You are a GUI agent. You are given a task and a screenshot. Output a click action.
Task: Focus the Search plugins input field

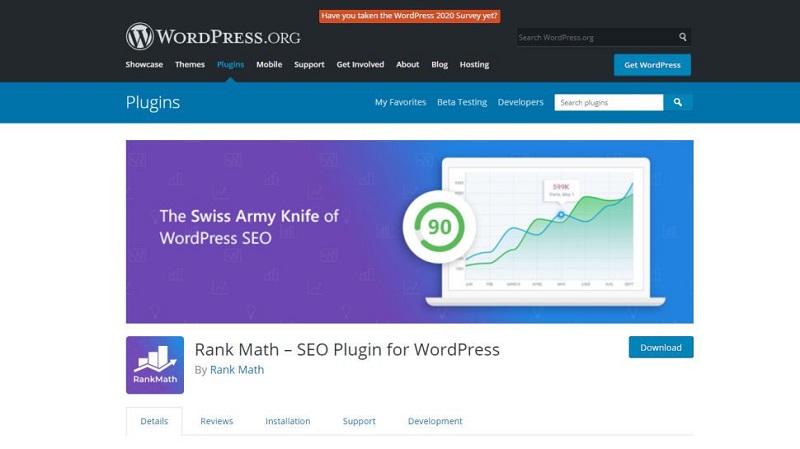point(608,102)
